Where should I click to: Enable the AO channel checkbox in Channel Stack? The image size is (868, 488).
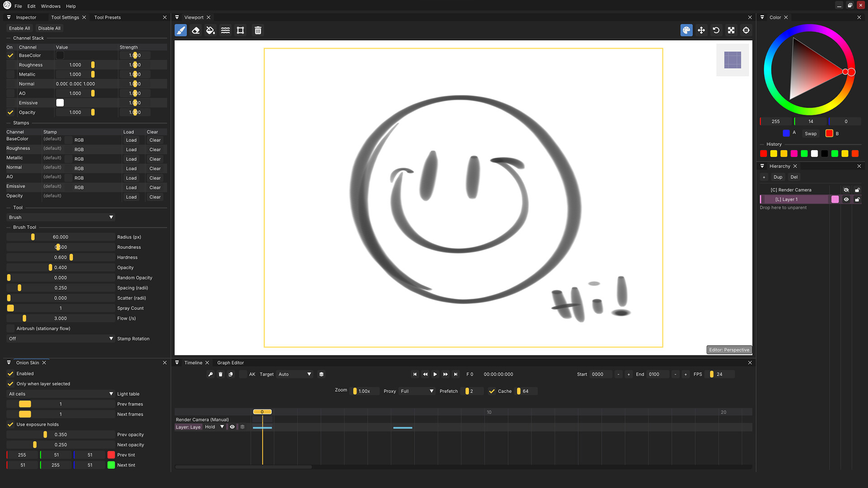(10, 93)
